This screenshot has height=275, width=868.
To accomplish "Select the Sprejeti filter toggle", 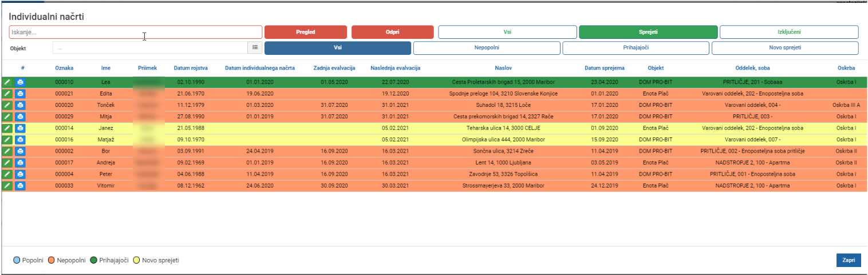I will 648,32.
